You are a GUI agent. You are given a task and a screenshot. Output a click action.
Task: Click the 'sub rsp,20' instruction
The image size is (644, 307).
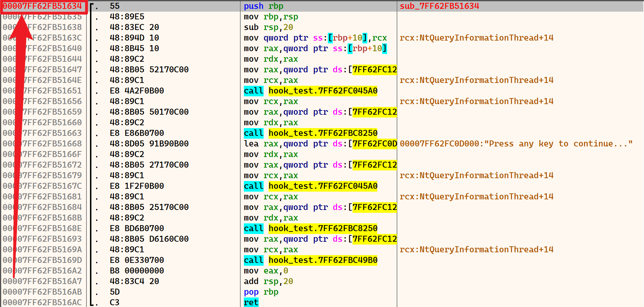(269, 28)
